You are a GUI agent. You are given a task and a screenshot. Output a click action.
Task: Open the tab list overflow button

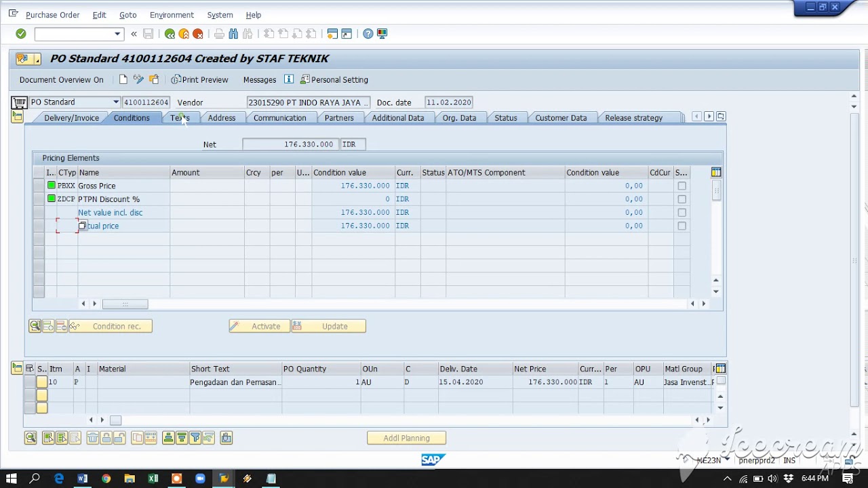[x=720, y=117]
